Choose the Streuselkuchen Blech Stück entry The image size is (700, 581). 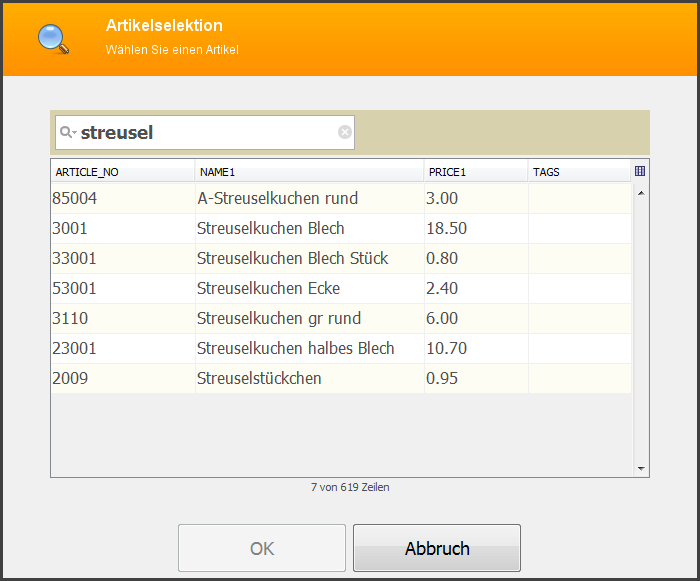pos(341,258)
